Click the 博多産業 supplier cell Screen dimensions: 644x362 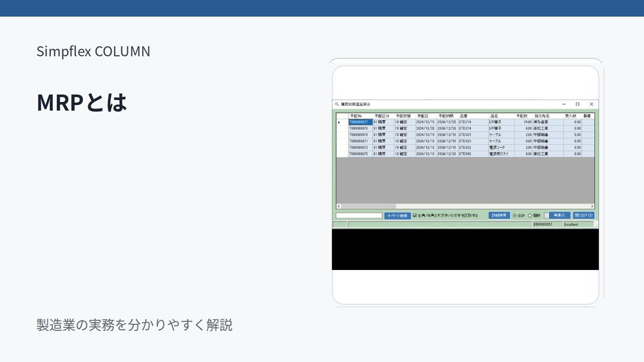coord(548,122)
